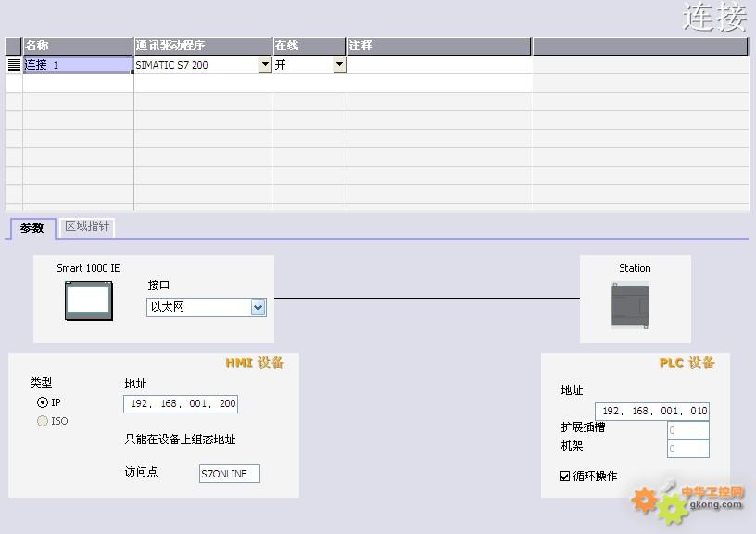Click the HMI 设备 heading
Viewport: 756px width, 534px height.
(255, 362)
